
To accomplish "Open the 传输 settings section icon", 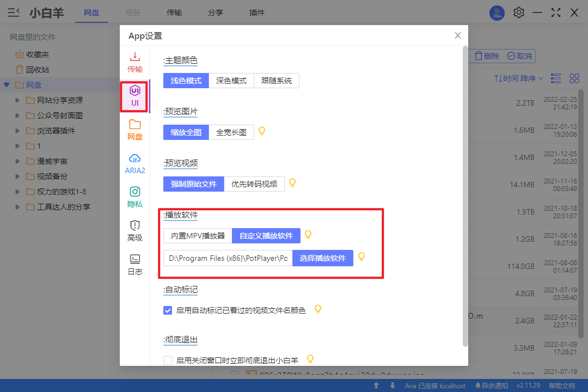I will [x=135, y=57].
